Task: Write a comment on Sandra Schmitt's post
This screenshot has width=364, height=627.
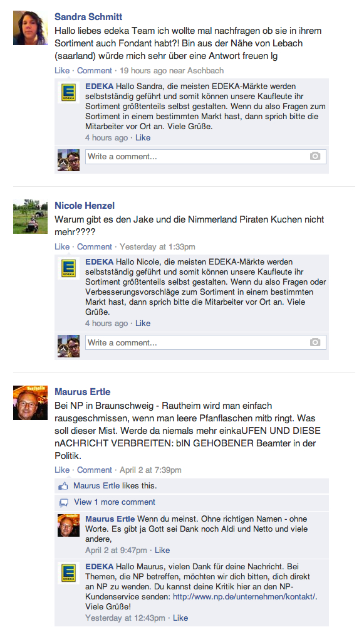Action: 205,156
